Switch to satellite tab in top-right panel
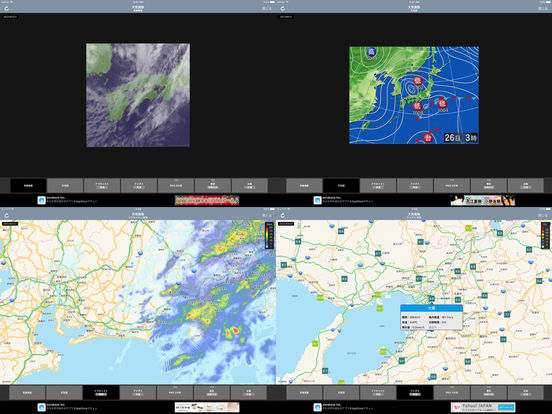 pyautogui.click(x=304, y=186)
